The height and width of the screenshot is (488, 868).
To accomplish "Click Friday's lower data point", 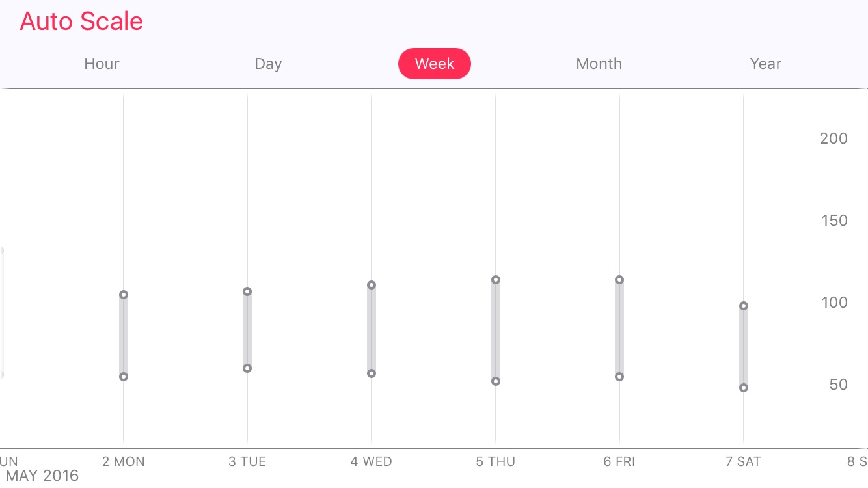I will point(619,377).
